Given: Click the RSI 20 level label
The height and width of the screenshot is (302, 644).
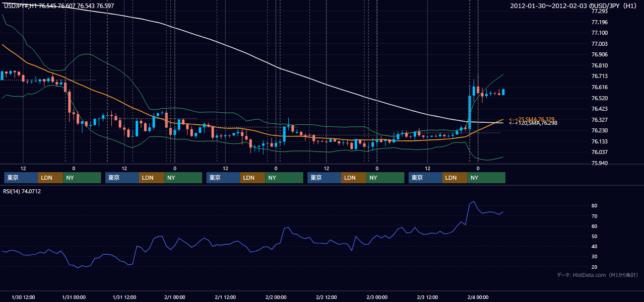Looking at the screenshot, I should coord(594,267).
